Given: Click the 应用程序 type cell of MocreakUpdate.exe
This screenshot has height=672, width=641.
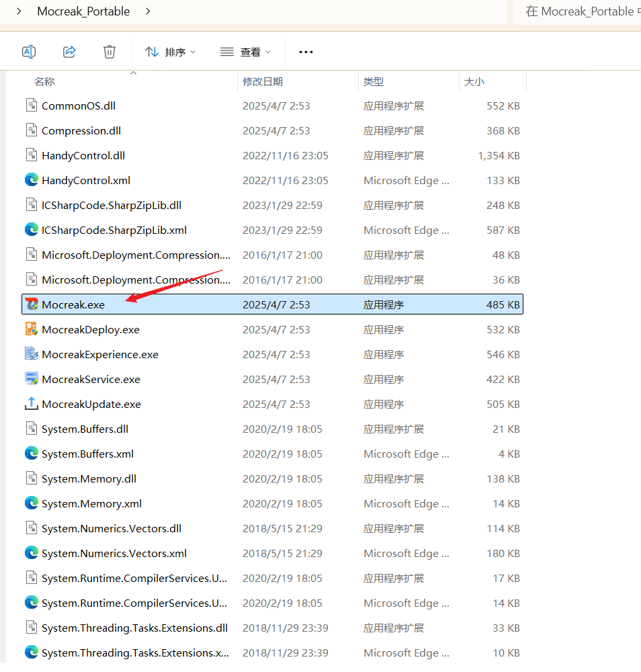Looking at the screenshot, I should click(384, 404).
